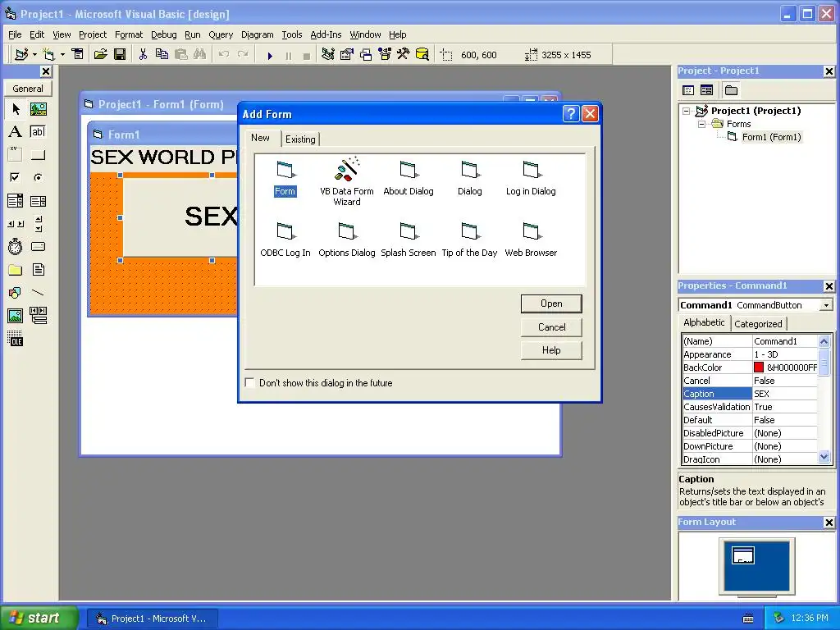Open Project Explorer from toolbar icon

pyautogui.click(x=328, y=55)
